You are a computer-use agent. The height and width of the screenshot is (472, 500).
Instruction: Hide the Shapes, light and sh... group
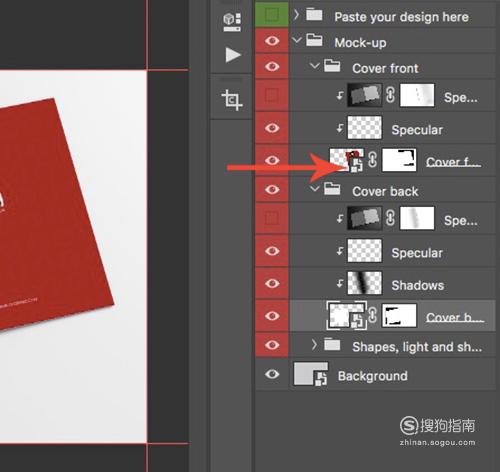(272, 345)
